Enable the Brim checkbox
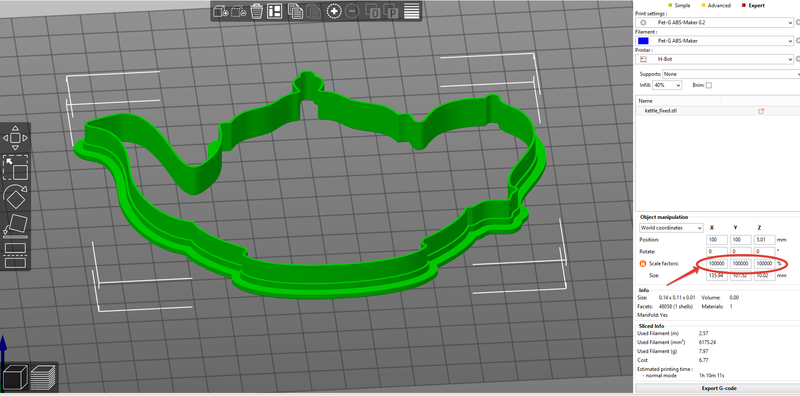The image size is (800, 396). (709, 85)
